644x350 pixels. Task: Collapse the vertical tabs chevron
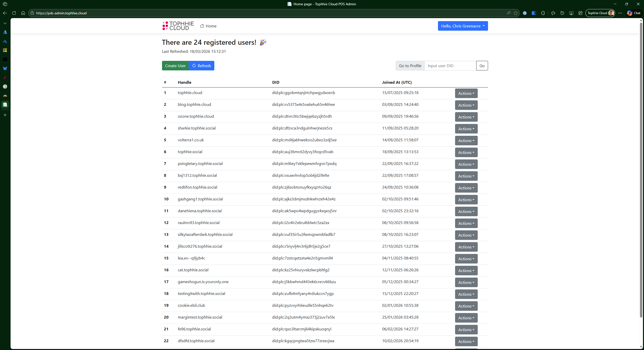5,23
